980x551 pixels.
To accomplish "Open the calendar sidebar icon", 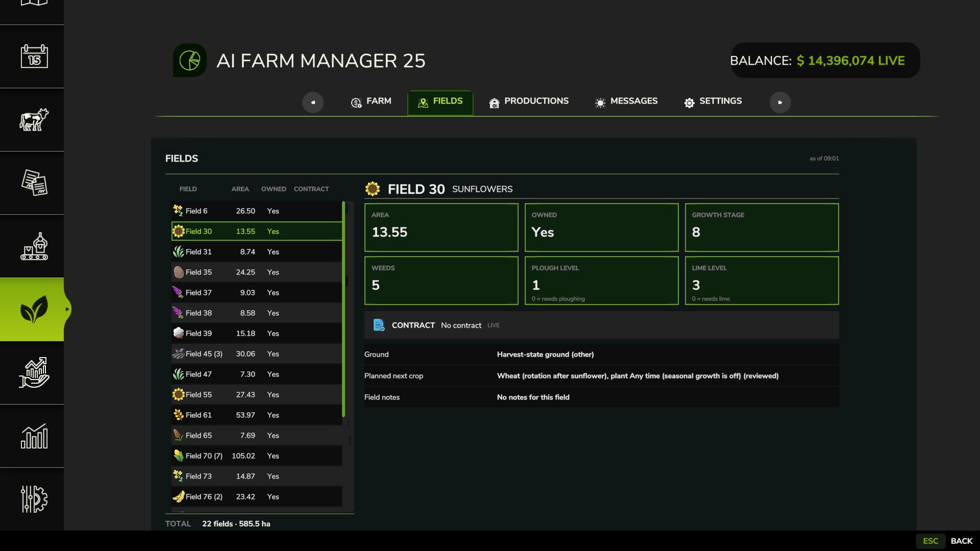I will click(34, 56).
